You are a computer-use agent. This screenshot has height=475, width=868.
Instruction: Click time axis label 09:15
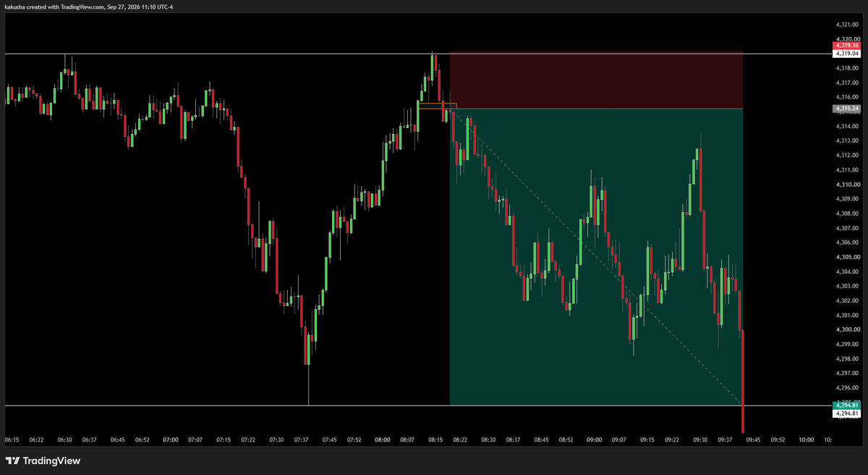(x=647, y=440)
